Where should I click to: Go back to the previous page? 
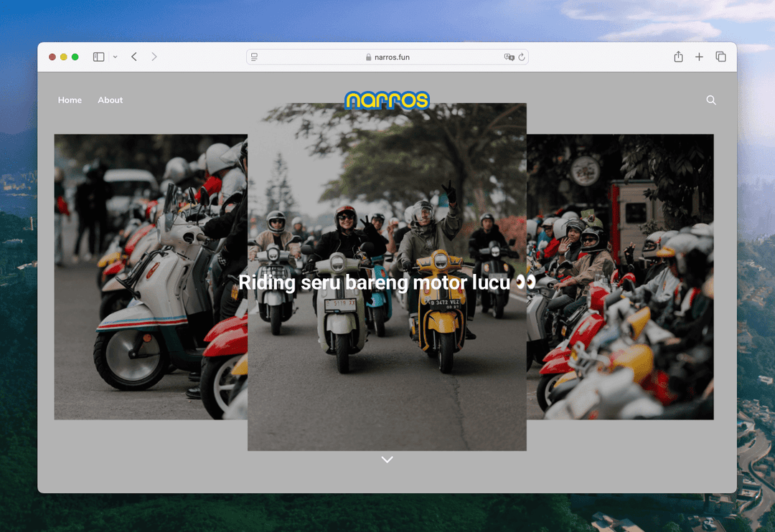134,57
